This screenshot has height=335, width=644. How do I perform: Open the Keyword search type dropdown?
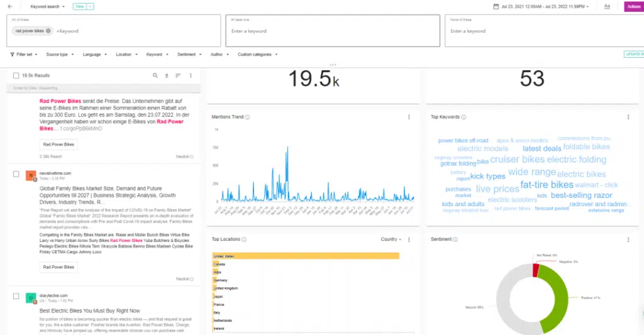(47, 6)
